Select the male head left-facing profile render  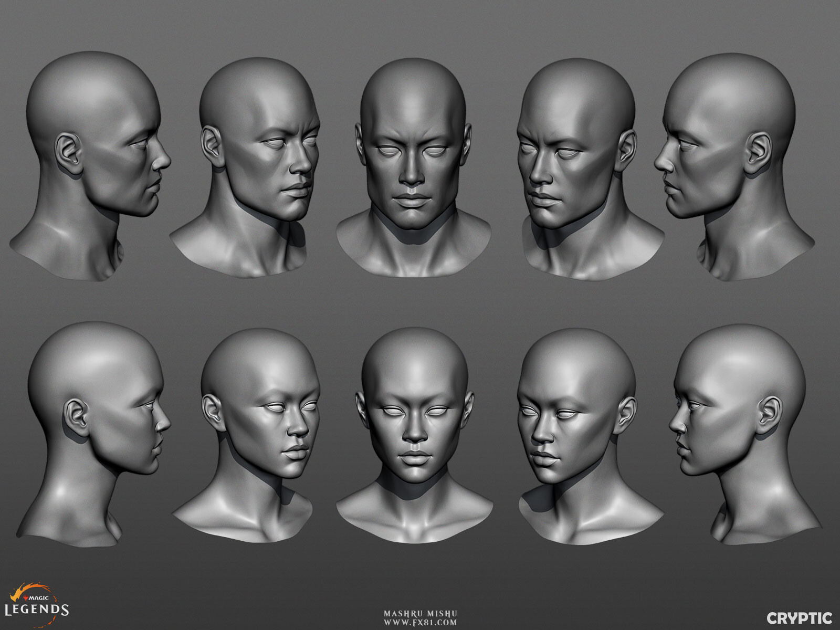tap(733, 166)
